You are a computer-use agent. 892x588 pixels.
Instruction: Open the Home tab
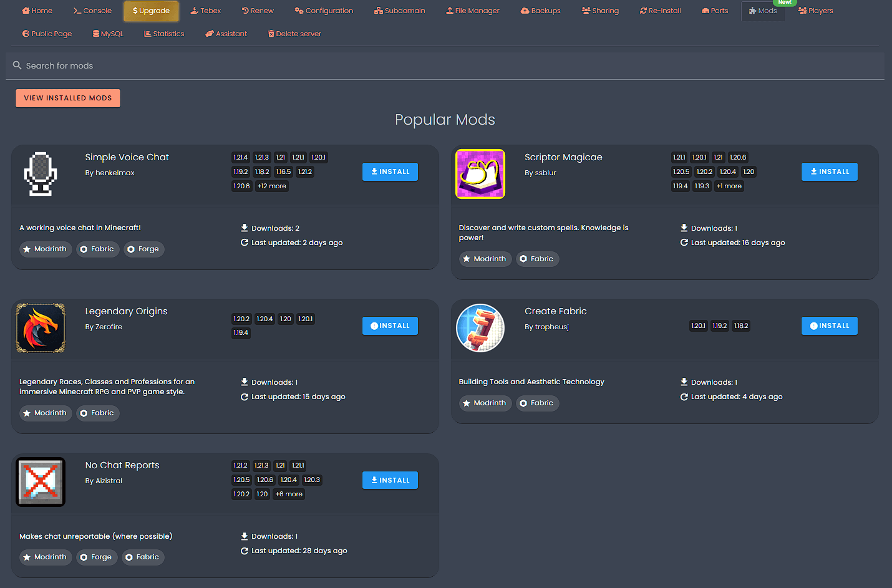pos(37,11)
